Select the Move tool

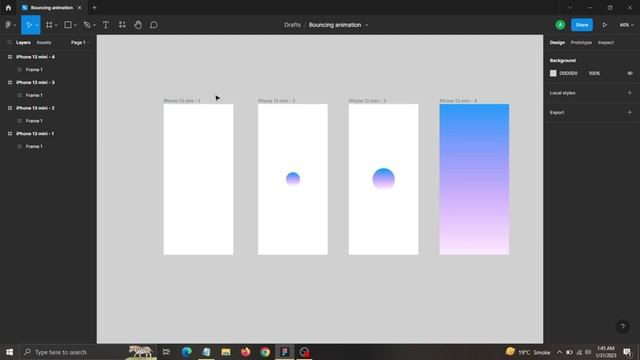(x=29, y=25)
